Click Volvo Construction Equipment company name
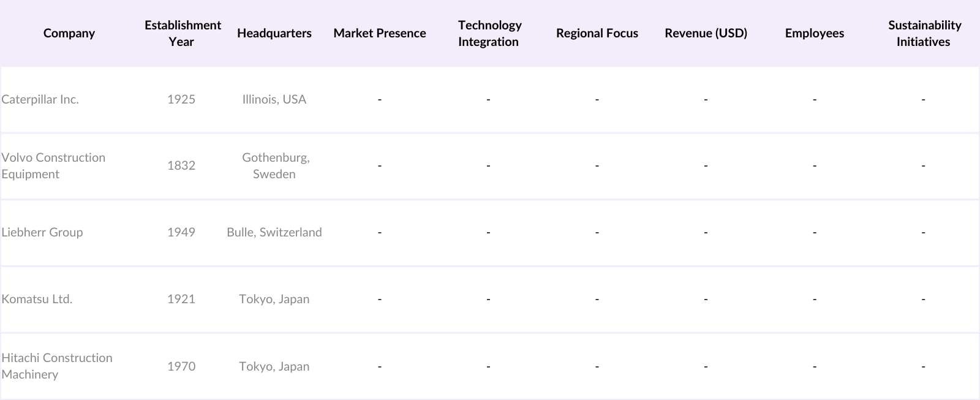 point(53,165)
